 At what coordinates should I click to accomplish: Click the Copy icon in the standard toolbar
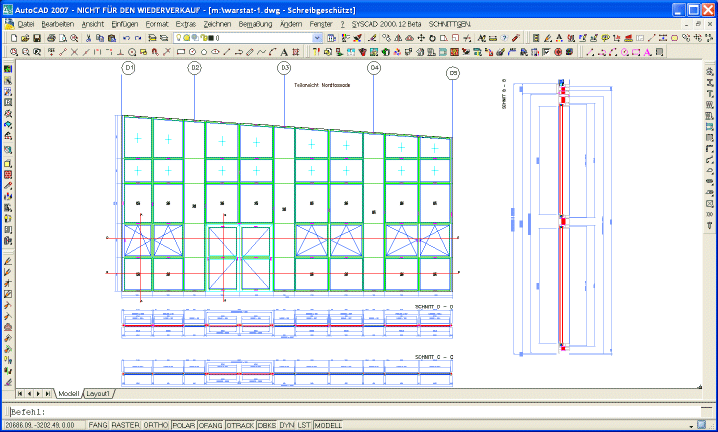100,38
